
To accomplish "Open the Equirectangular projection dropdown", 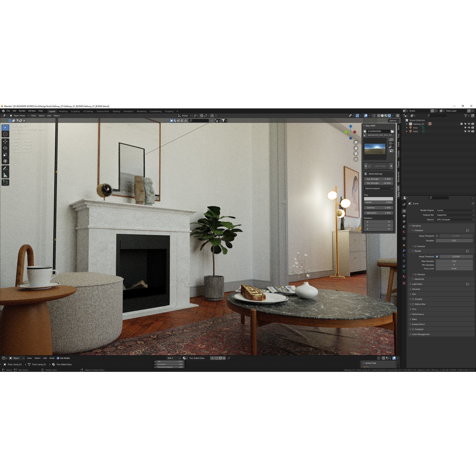I will [x=378, y=188].
